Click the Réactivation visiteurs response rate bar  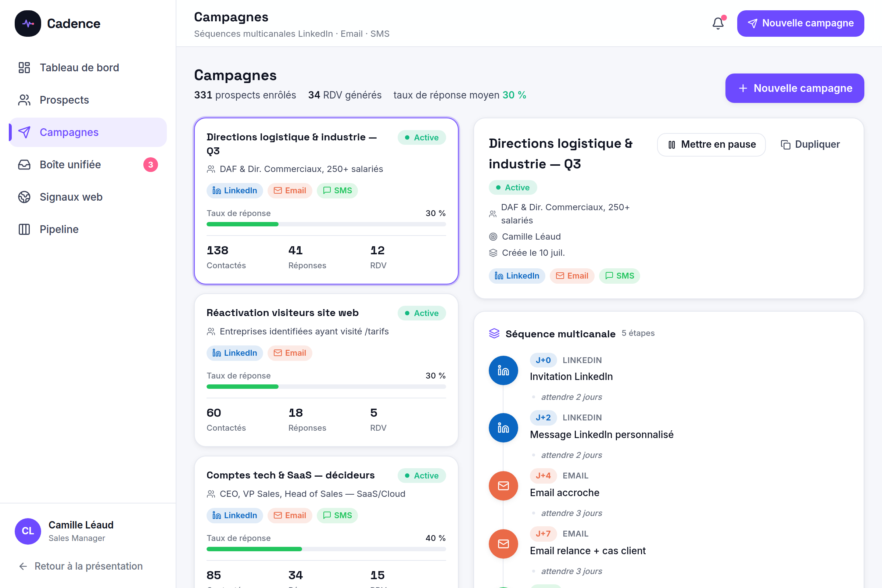326,387
